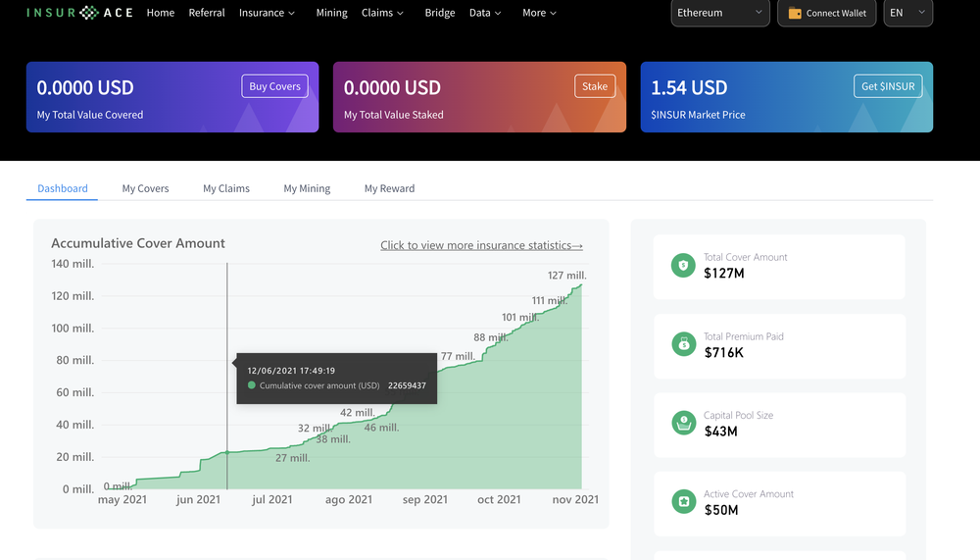Click the 101 mill. chart data label
The height and width of the screenshot is (560, 980).
click(520, 317)
